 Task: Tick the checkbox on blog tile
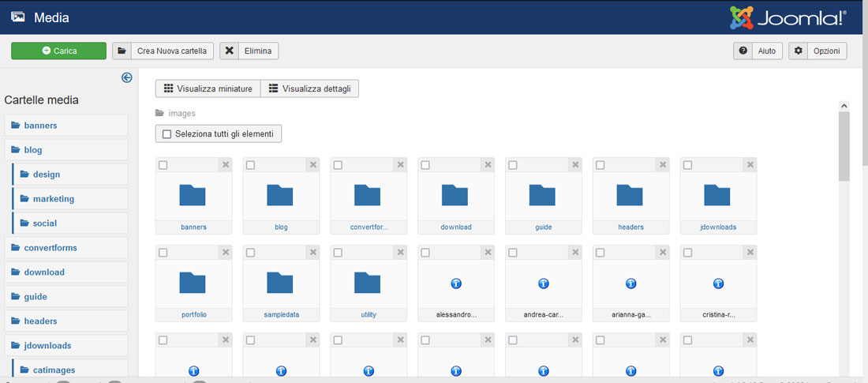250,165
